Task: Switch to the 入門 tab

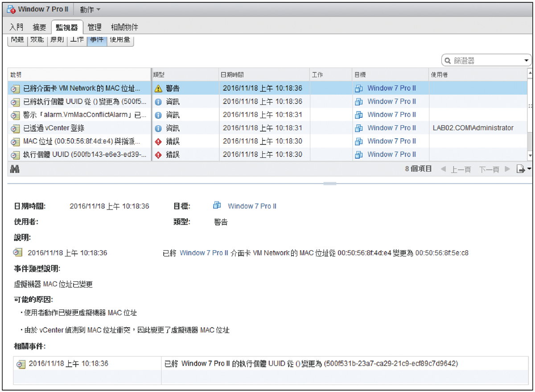Action: tap(16, 27)
